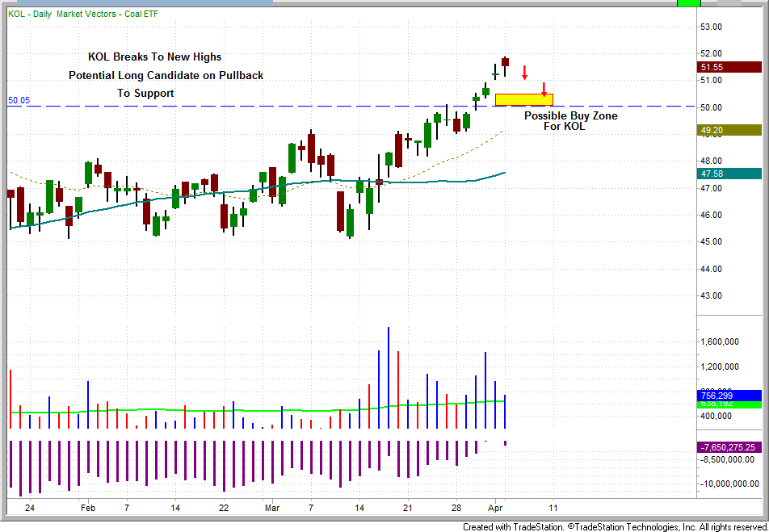Click the 45.00 price axis label
The height and width of the screenshot is (532, 769).
711,241
